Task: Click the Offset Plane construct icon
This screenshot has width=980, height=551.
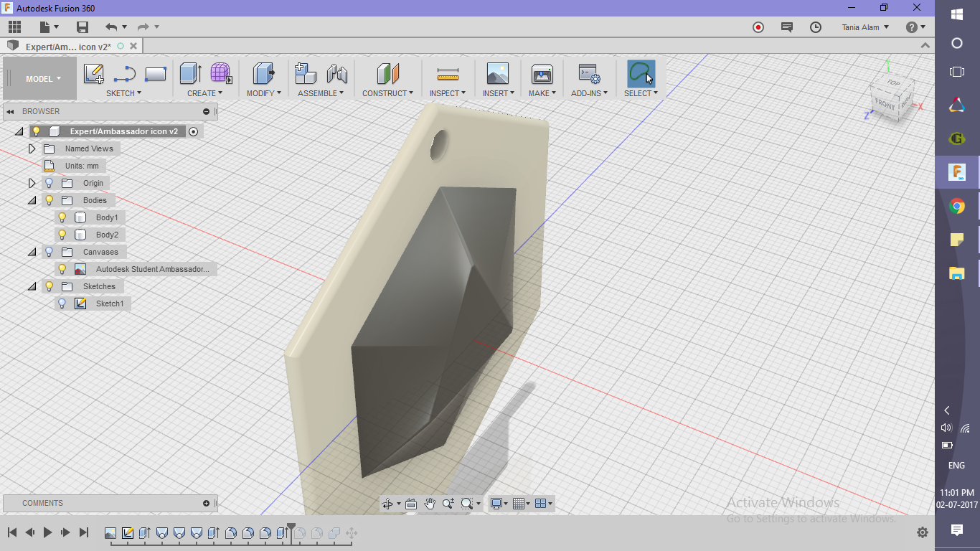Action: [x=387, y=74]
